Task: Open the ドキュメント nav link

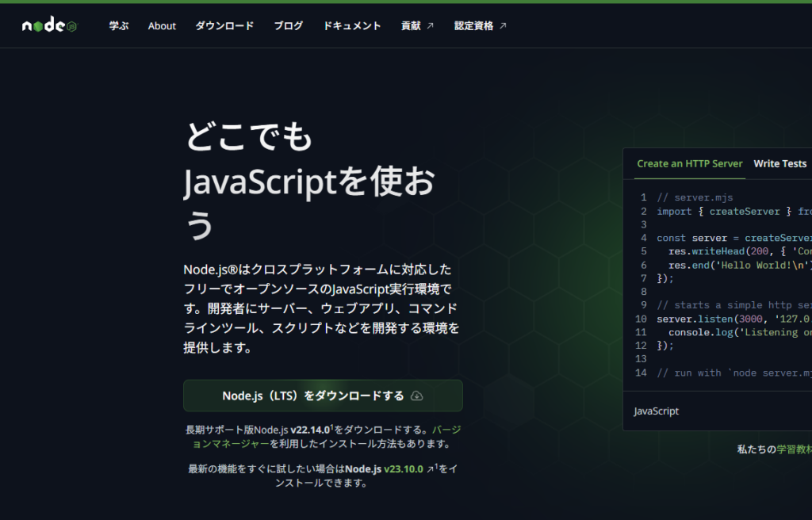Action: [352, 26]
